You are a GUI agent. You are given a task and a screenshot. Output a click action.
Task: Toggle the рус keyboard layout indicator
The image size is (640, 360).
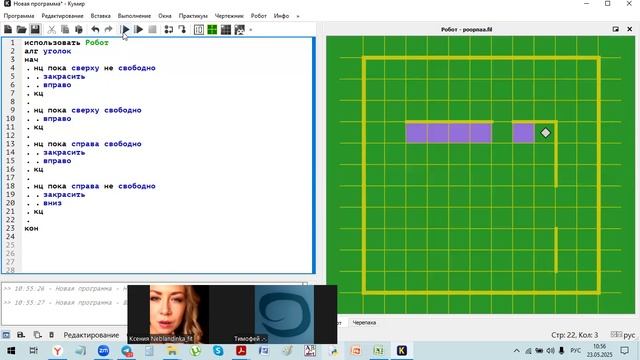point(629,335)
